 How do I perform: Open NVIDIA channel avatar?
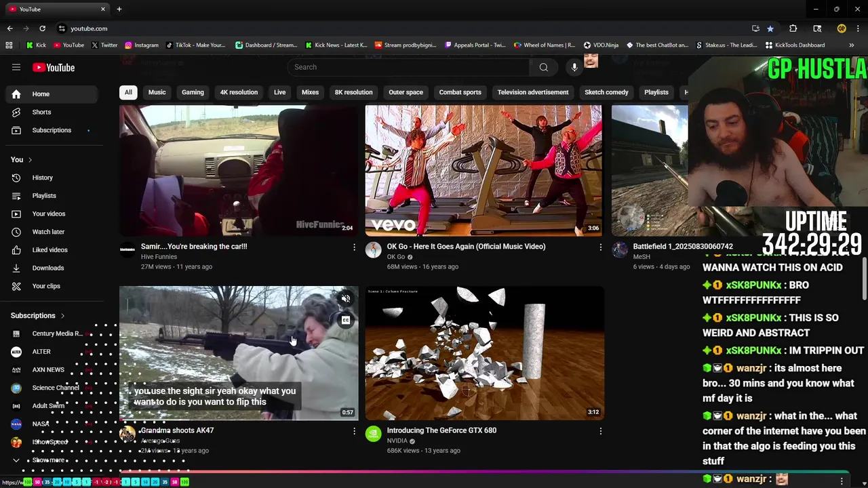click(374, 434)
